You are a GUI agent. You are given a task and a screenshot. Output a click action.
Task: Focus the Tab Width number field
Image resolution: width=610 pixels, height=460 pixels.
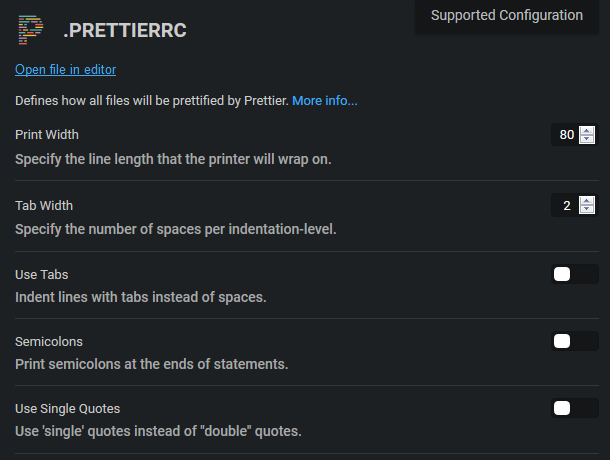(565, 206)
